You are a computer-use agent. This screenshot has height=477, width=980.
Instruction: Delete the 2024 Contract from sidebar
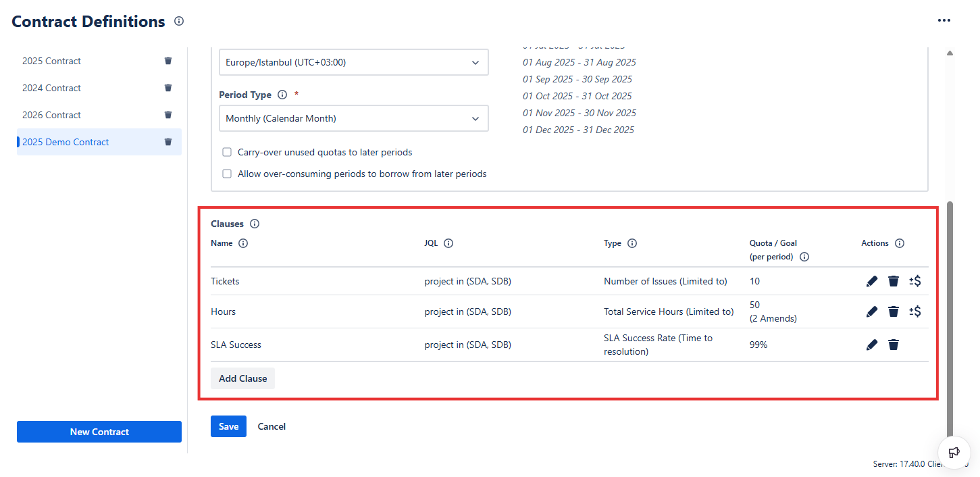coord(168,88)
